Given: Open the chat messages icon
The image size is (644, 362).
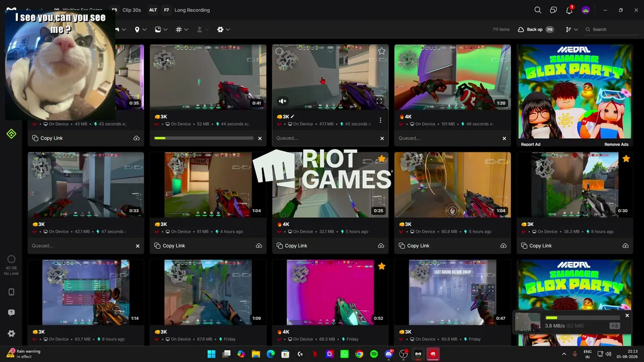Looking at the screenshot, I should [553, 10].
